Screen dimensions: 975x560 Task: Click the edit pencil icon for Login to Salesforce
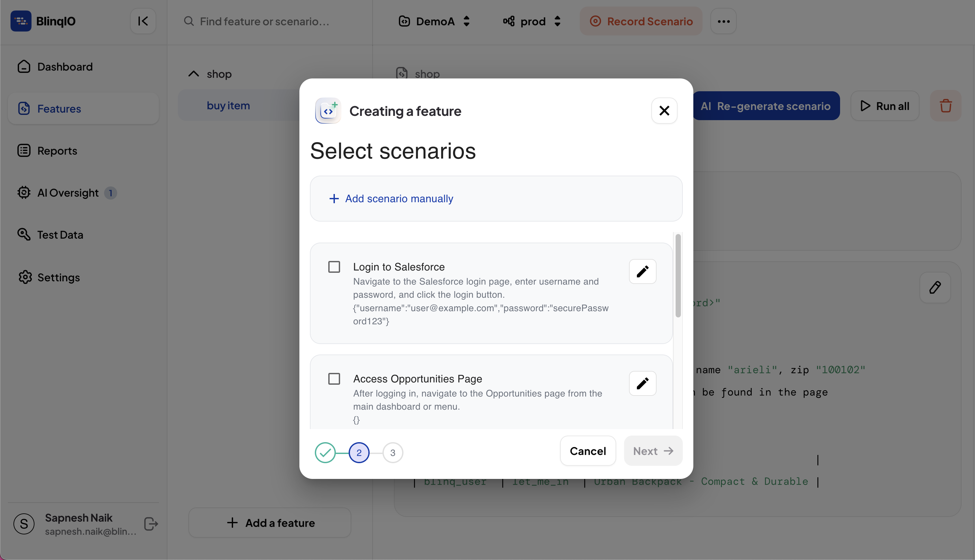642,271
